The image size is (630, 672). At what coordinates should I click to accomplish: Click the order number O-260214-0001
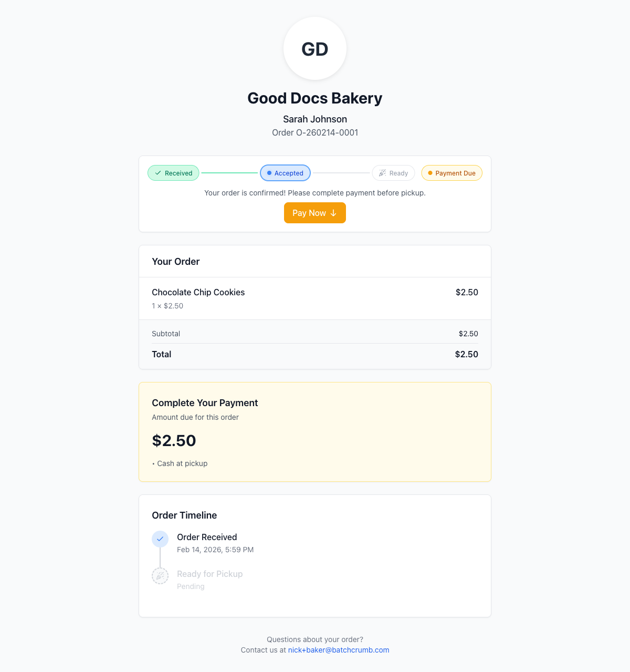tap(327, 132)
